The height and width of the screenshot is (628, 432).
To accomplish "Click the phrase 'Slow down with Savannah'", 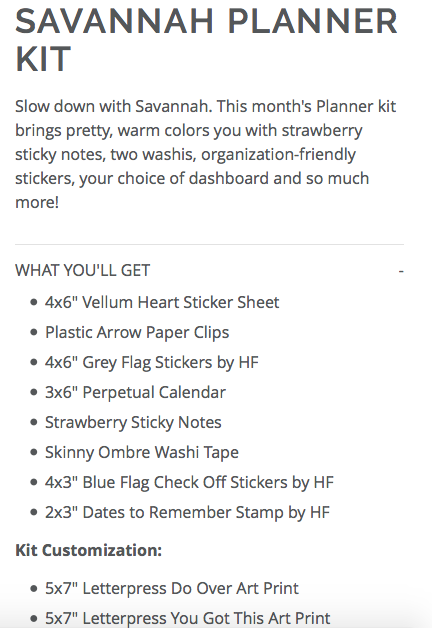I will 112,107.
